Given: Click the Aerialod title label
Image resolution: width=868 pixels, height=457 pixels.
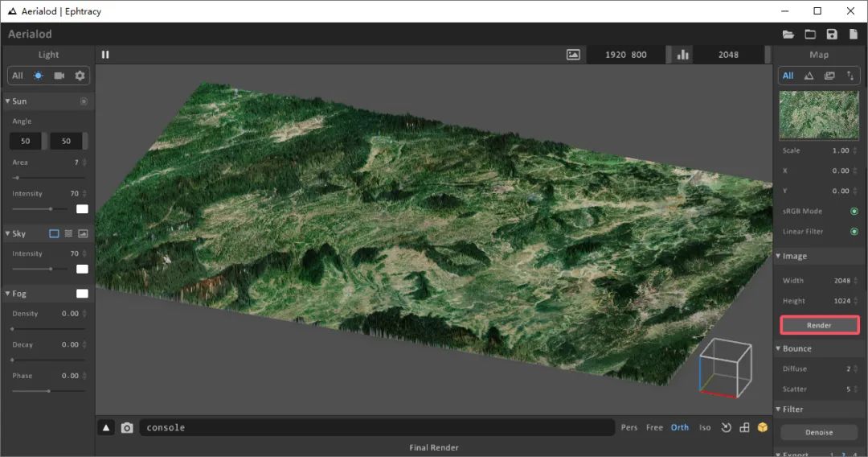Looking at the screenshot, I should 30,35.
